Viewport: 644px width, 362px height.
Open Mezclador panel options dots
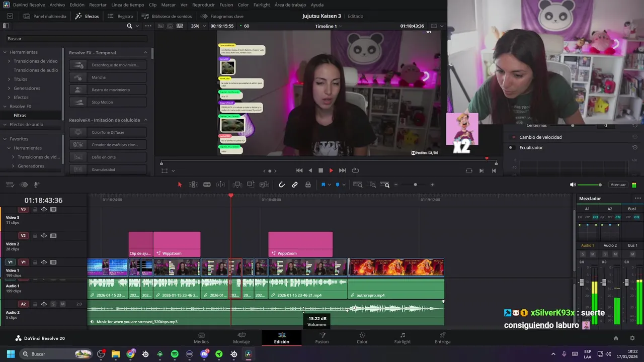coord(637,199)
